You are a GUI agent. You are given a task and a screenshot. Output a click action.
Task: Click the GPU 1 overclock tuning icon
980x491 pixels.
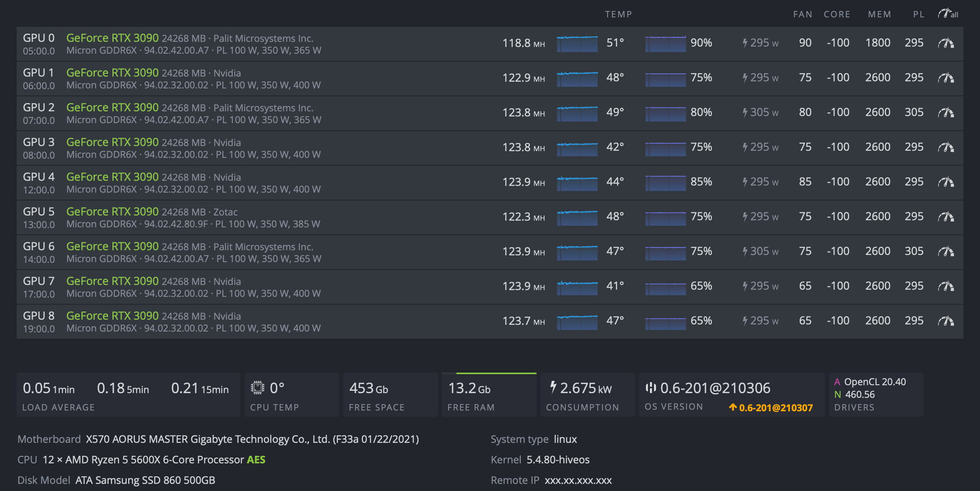point(946,78)
